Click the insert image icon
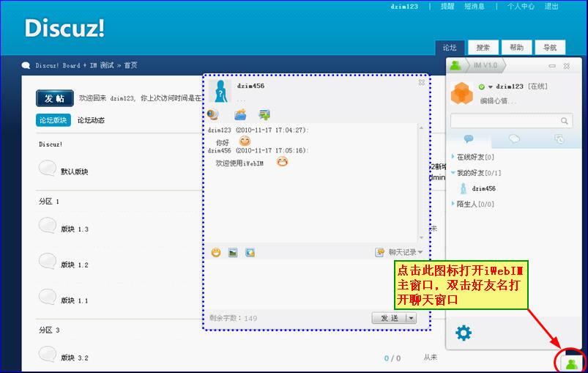Screen dimensions: 588x373 coord(233,253)
